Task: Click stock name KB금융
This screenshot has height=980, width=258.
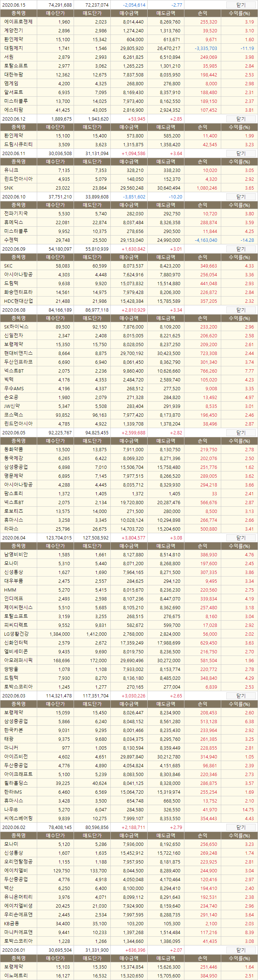Action: click(x=11, y=923)
